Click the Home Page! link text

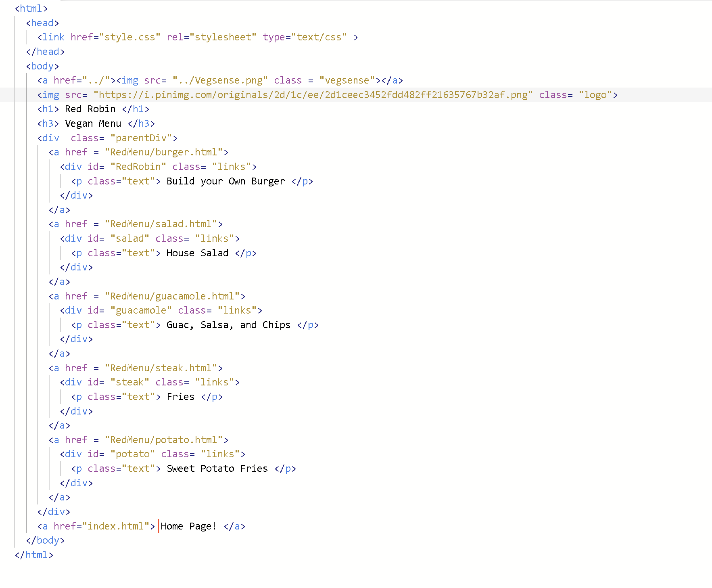click(188, 526)
